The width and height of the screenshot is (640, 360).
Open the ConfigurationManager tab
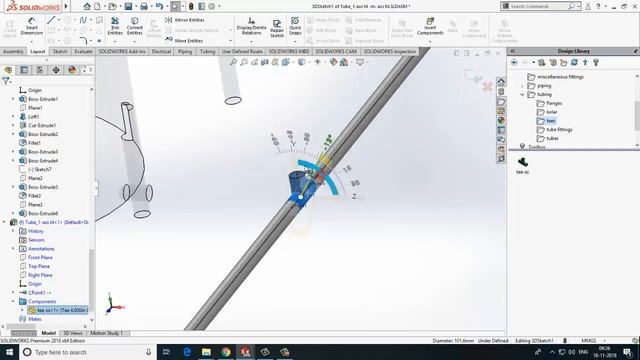[40, 70]
